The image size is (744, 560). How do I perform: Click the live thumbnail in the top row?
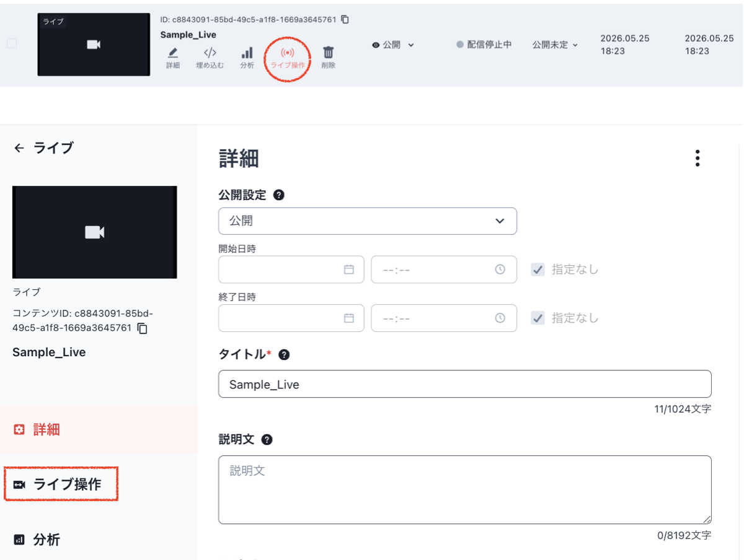coord(94,45)
